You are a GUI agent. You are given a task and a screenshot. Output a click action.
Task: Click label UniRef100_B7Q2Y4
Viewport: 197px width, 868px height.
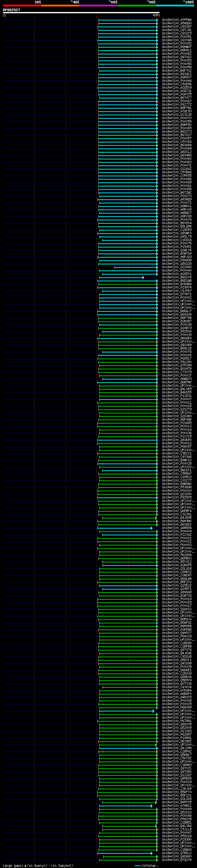pyautogui.click(x=177, y=860)
